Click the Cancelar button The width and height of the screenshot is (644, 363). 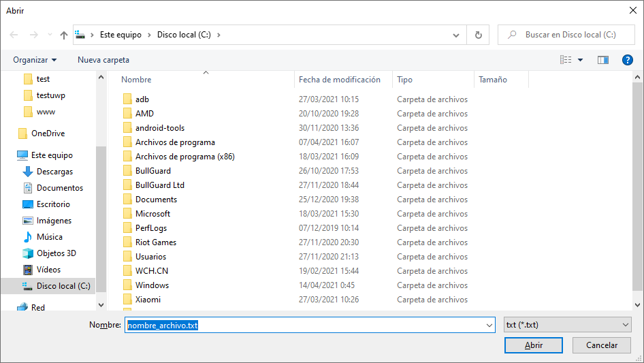(602, 345)
